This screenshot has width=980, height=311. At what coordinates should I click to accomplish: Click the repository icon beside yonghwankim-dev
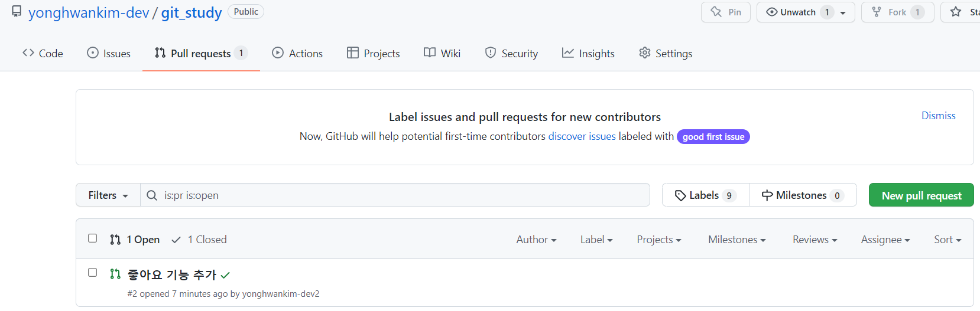click(17, 12)
